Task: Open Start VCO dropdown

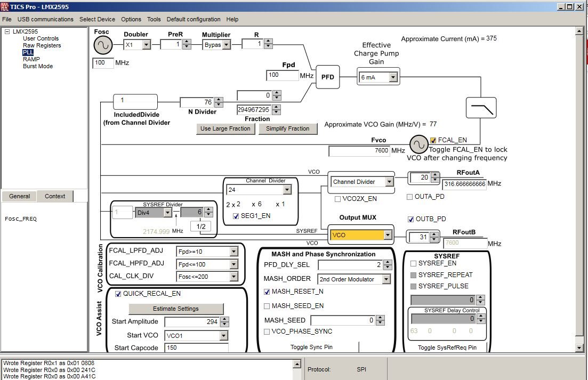Action: tap(223, 336)
